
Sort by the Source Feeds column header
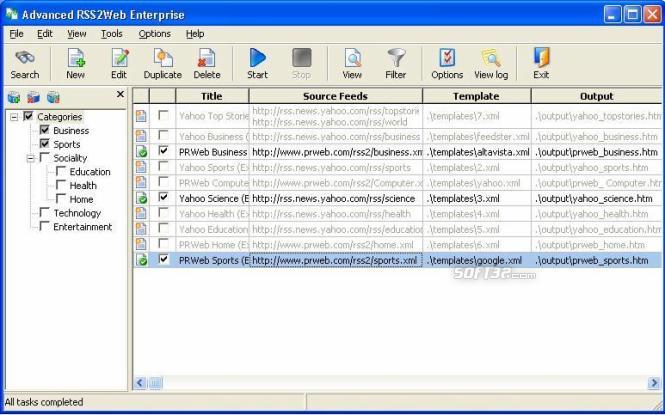pos(335,96)
